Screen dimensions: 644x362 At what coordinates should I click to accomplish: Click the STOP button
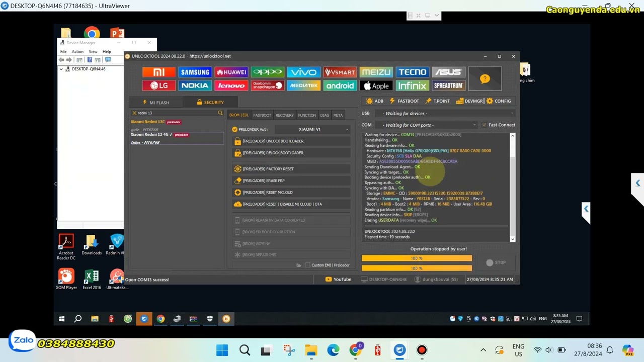tap(496, 262)
